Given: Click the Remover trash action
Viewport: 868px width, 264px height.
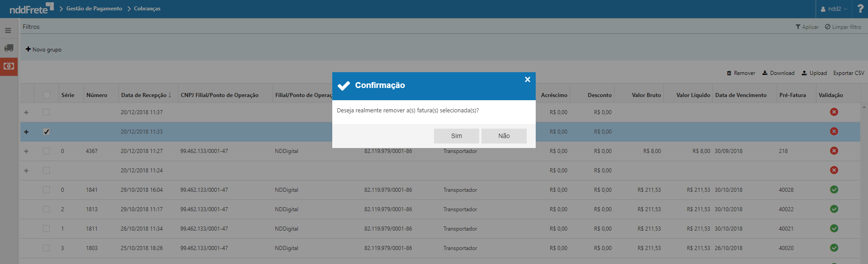Looking at the screenshot, I should click(741, 73).
